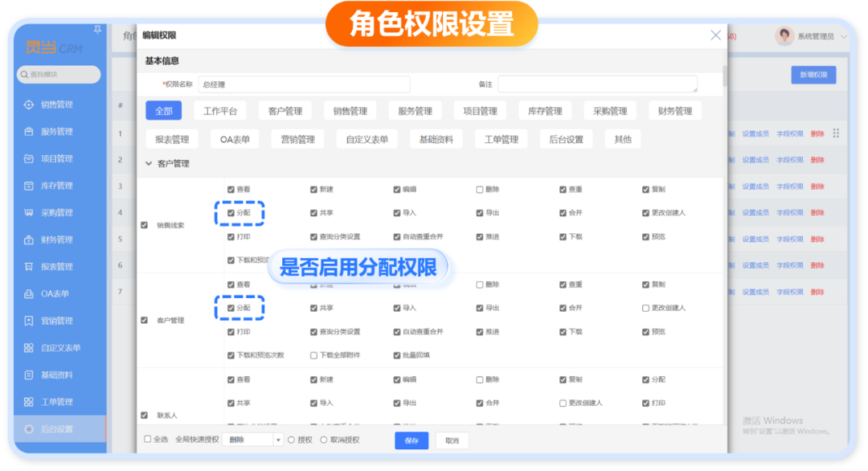Image resolution: width=868 pixels, height=471 pixels.
Task: Select the 财务管理 category tab
Action: (675, 110)
